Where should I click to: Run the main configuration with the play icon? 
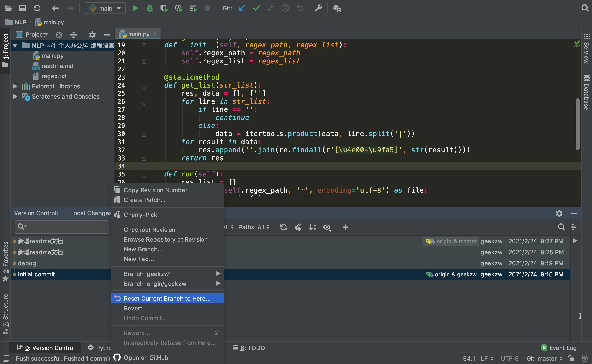click(x=135, y=8)
